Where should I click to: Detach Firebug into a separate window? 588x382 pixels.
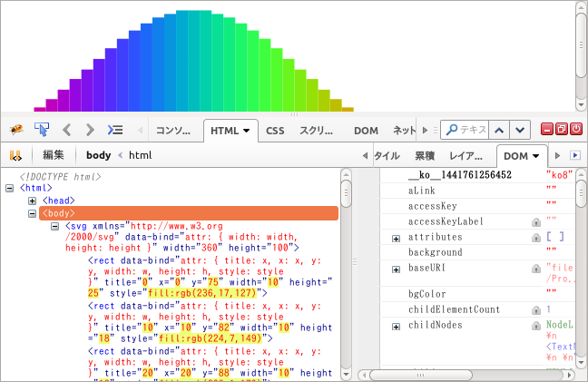pyautogui.click(x=563, y=130)
